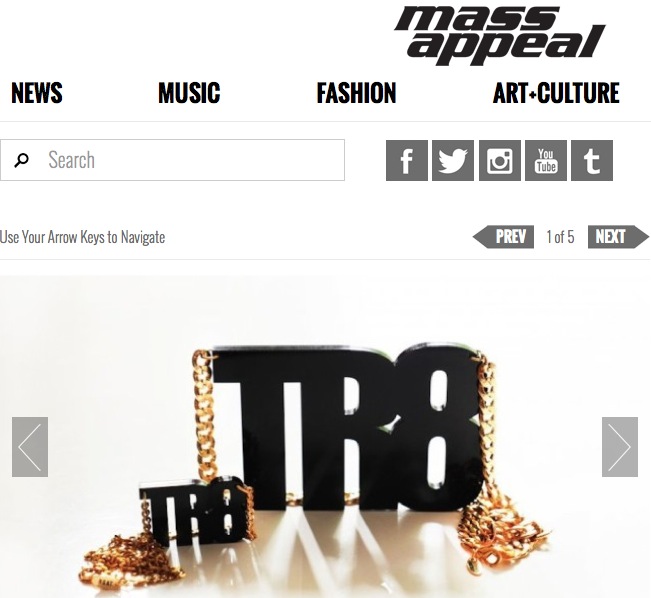
Task: Open the Instagram camera icon
Action: [499, 160]
